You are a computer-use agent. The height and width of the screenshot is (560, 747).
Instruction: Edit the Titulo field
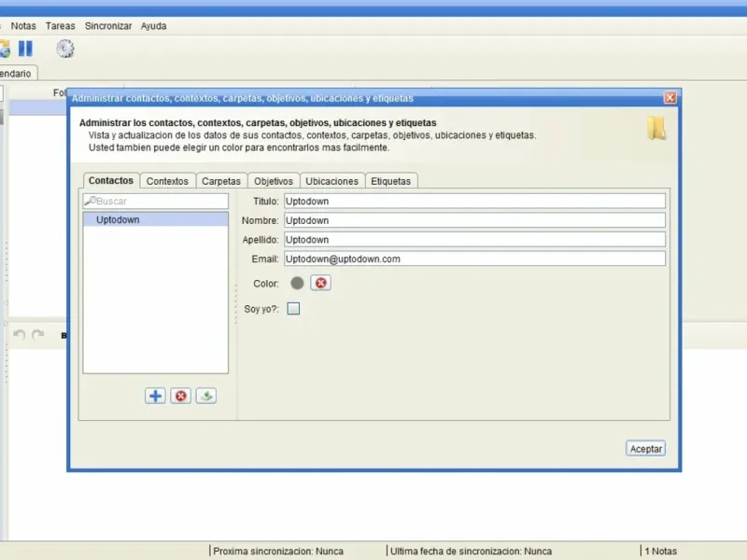[x=474, y=201]
